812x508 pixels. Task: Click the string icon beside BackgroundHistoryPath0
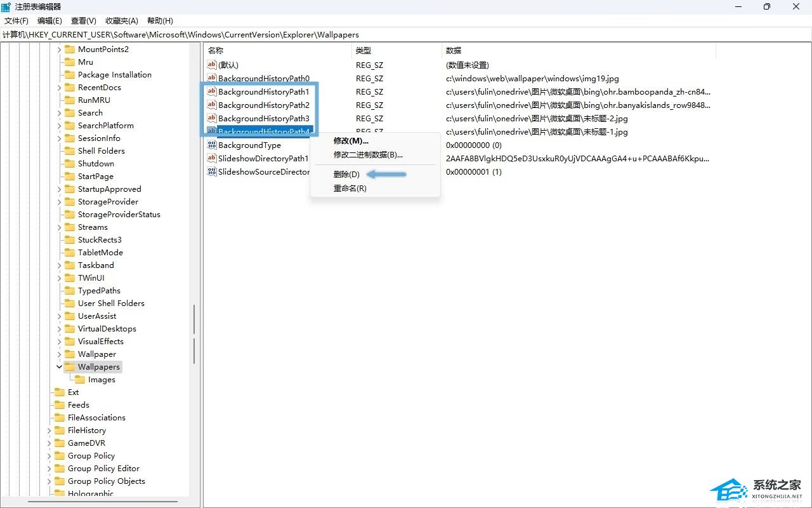(x=212, y=78)
